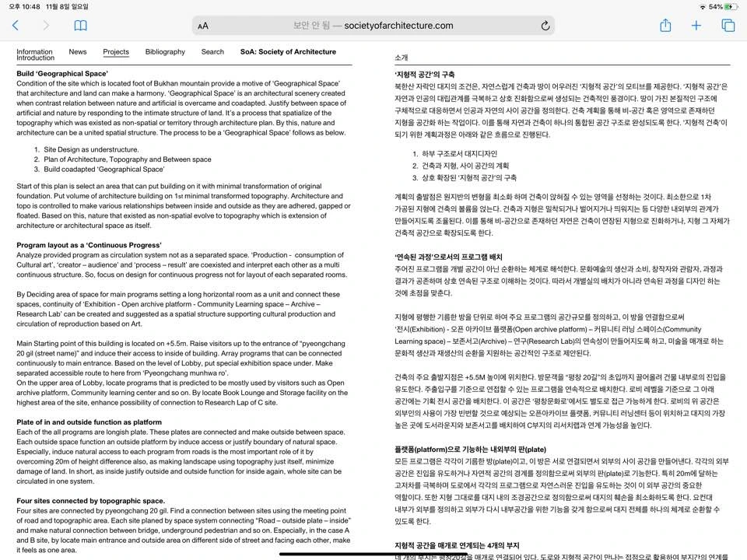Open the bookmarks book icon
The height and width of the screenshot is (560, 747).
80,25
